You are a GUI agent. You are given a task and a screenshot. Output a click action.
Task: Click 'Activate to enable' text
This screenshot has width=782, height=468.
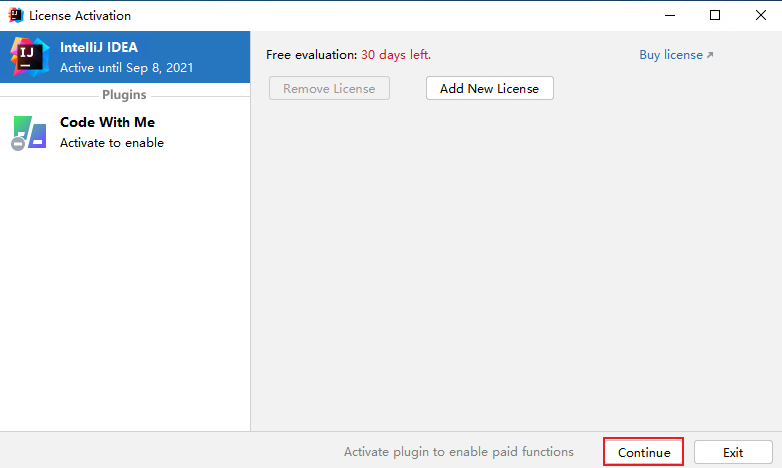coord(112,143)
